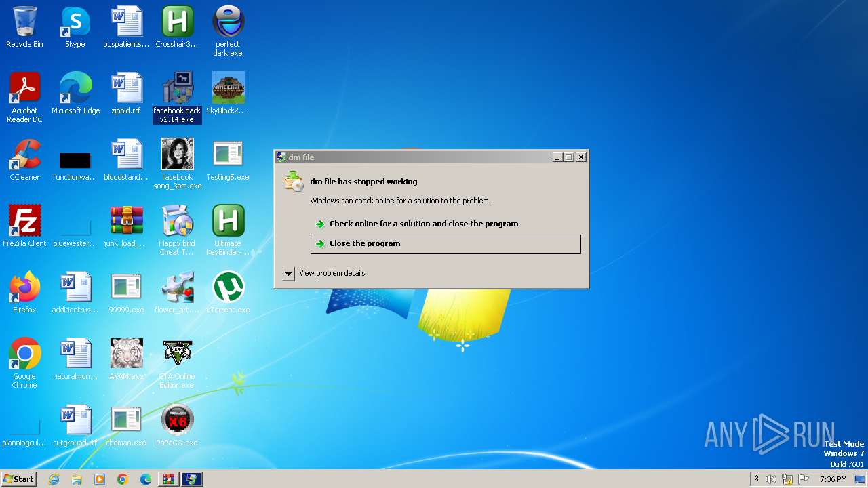This screenshot has width=868, height=488.
Task: Select the chdman.exe desktop icon
Action: click(126, 426)
